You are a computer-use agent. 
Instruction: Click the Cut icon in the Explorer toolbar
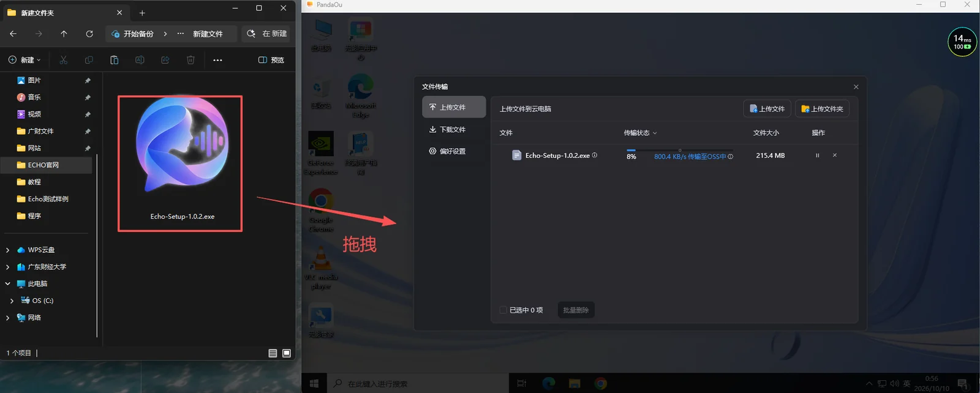(63, 60)
